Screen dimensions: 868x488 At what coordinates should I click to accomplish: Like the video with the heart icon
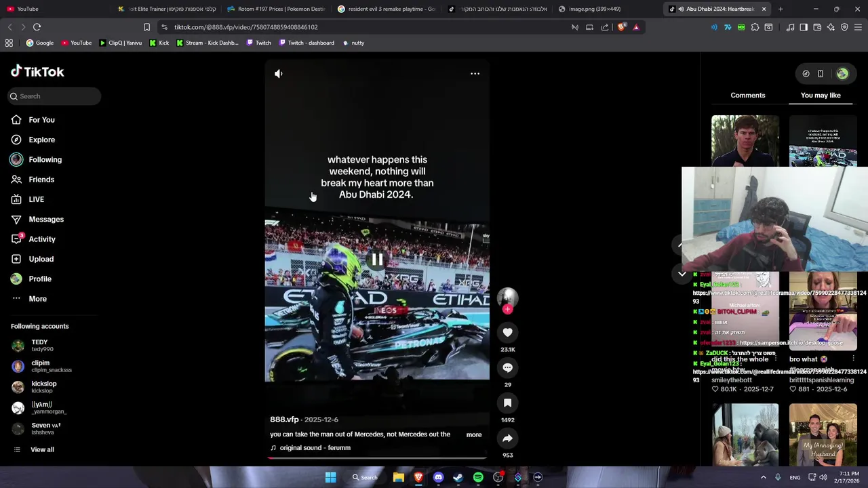pyautogui.click(x=507, y=332)
